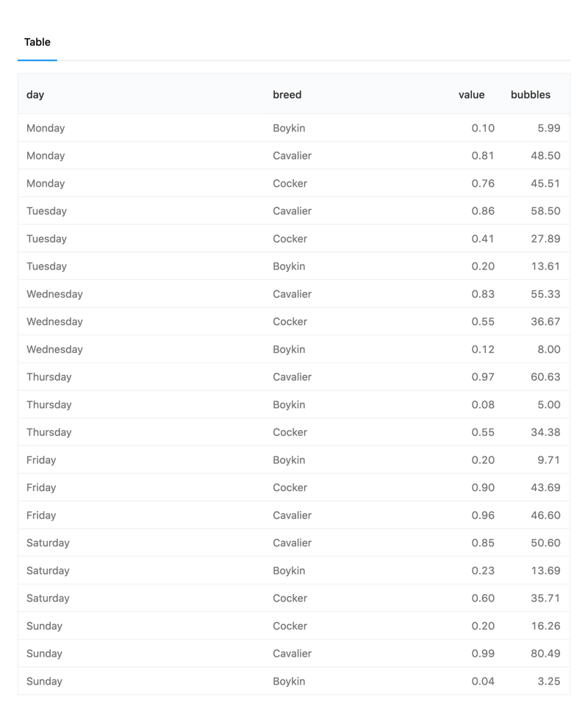Click the Cavalier cell in Sunday's rows
The width and height of the screenshot is (588, 722).
click(292, 654)
